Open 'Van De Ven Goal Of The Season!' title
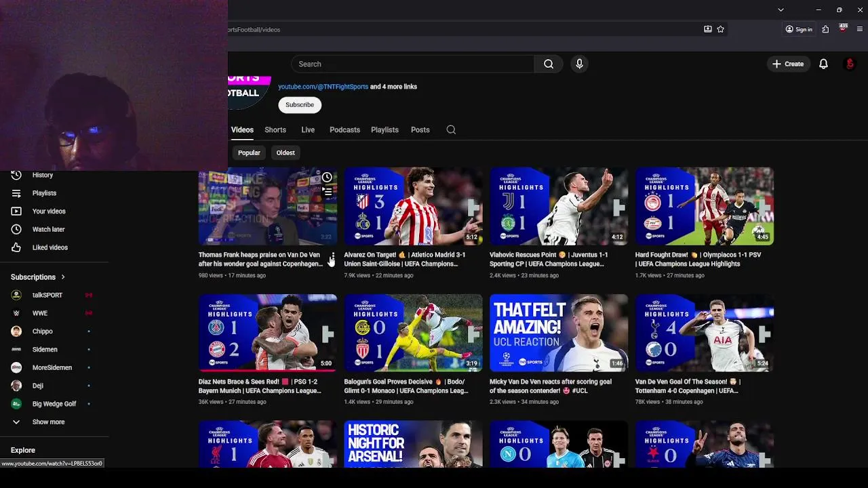Image resolution: width=868 pixels, height=488 pixels. pyautogui.click(x=688, y=386)
